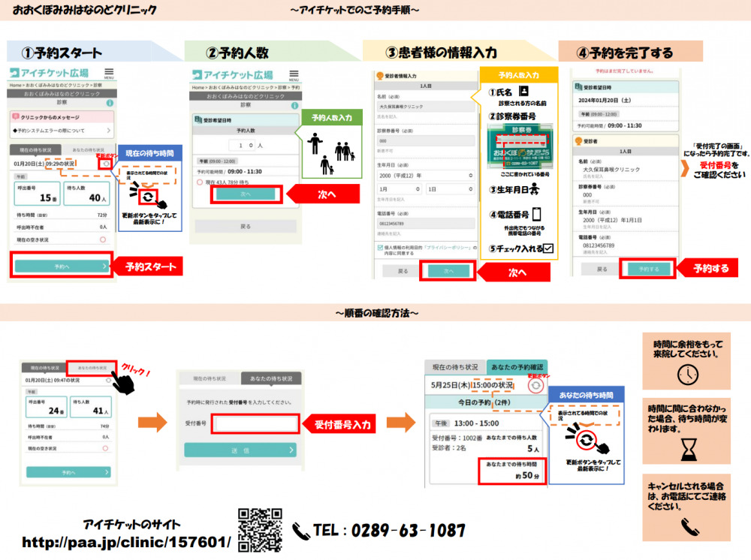The image size is (751, 560).
Task: Open the MENU hamburger in step ① screen
Action: coord(109,74)
